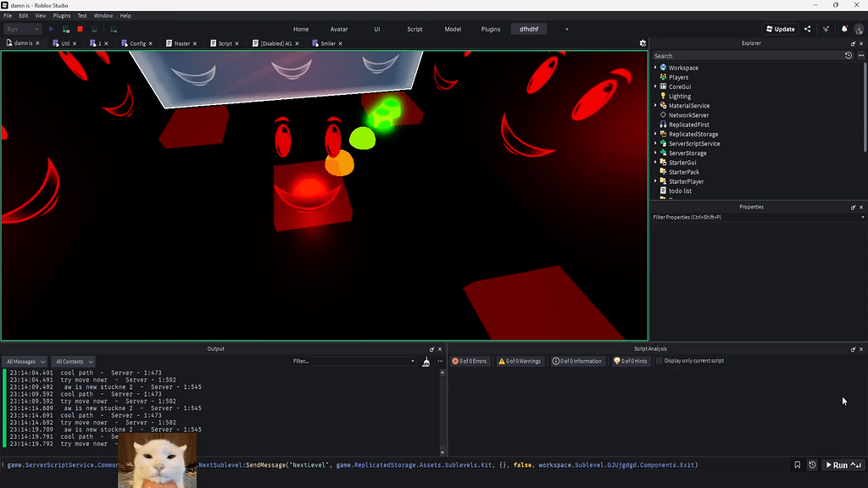Expand the StarterPlayer node
The image size is (868, 488).
(656, 181)
